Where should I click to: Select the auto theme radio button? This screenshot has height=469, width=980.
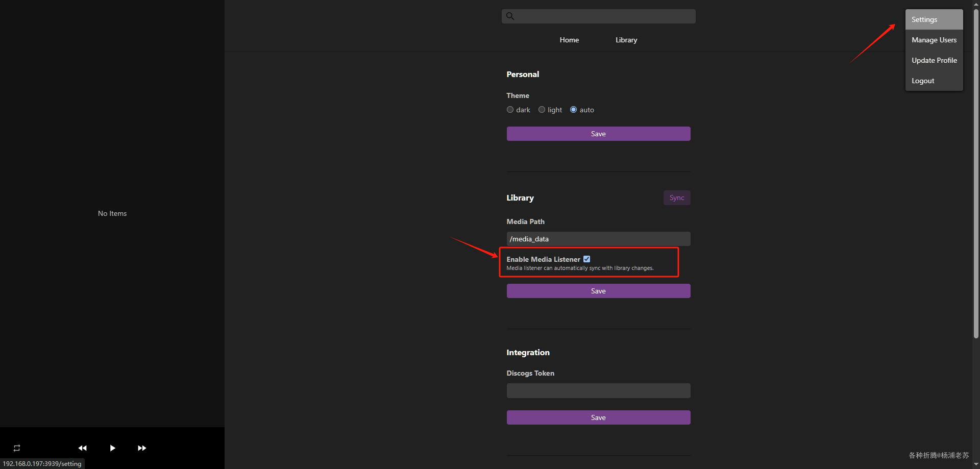click(573, 110)
